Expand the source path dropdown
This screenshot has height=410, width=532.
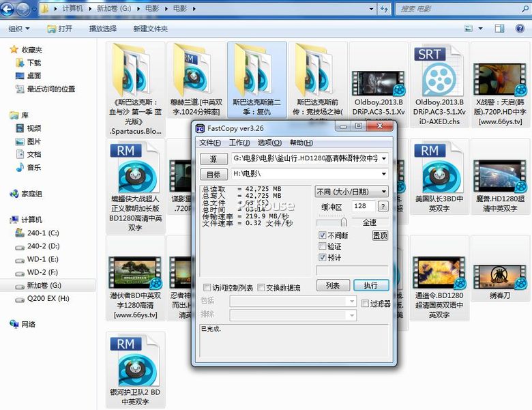(x=384, y=158)
